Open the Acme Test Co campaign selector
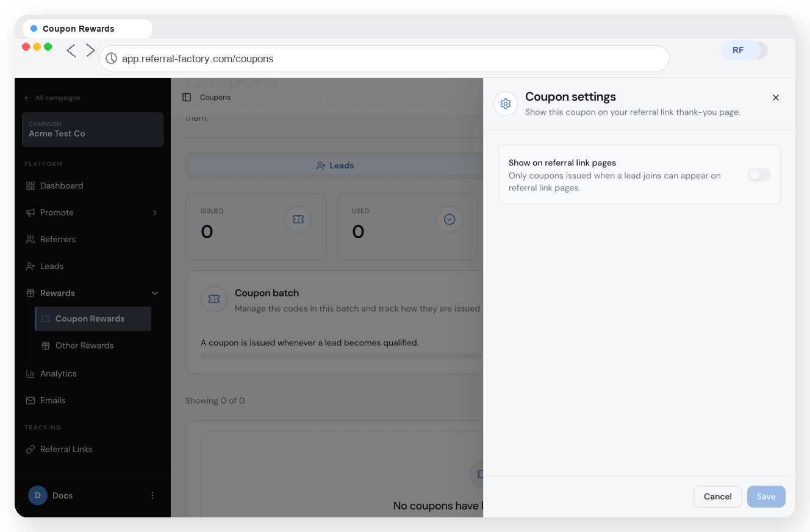Screen dimensions: 810x532 coord(93,129)
